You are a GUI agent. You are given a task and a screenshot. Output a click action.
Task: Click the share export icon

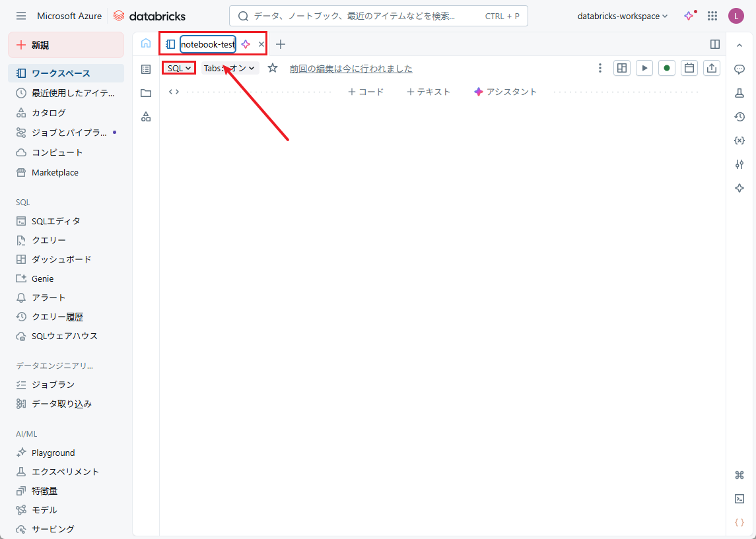coord(712,68)
